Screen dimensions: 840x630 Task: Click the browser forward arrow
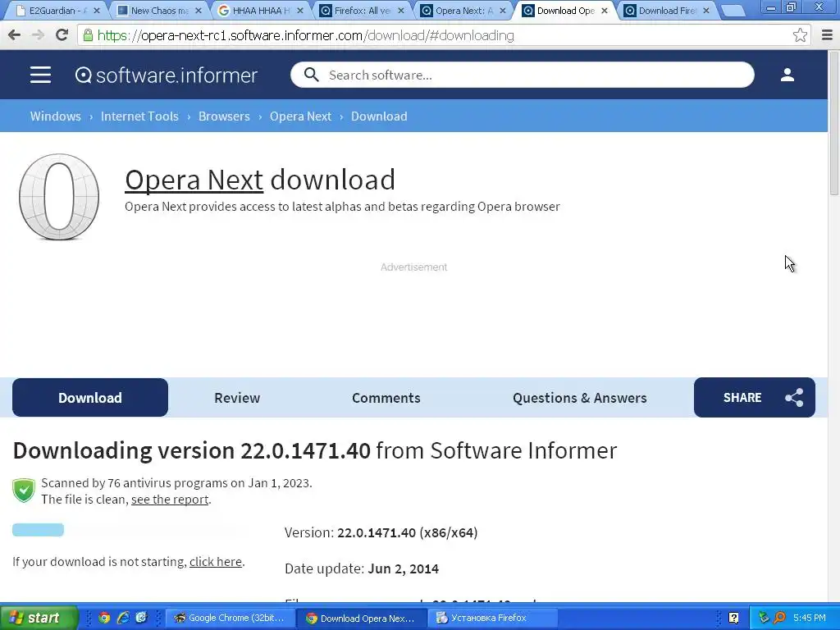coord(38,35)
